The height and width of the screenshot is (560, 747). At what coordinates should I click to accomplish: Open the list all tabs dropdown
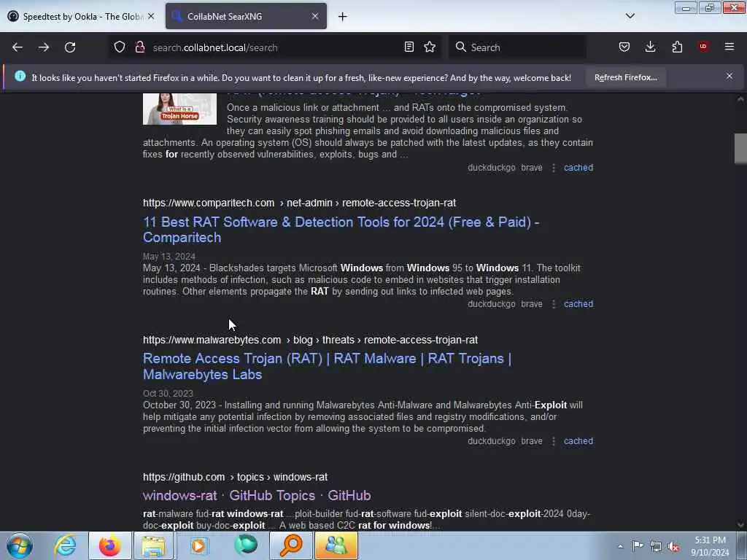tap(630, 16)
